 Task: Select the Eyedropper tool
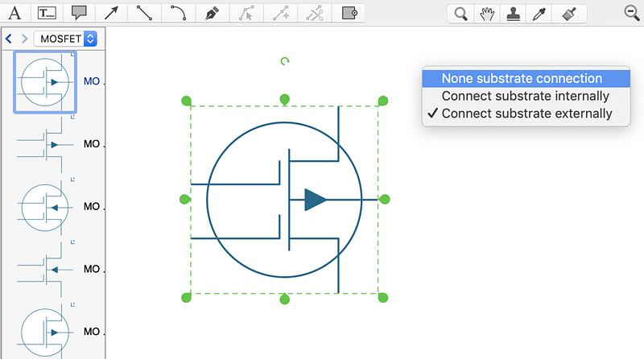pos(539,14)
